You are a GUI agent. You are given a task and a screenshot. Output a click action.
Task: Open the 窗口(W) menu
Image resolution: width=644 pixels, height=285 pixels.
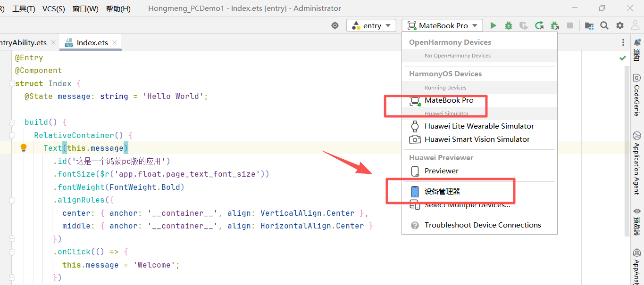pyautogui.click(x=85, y=8)
